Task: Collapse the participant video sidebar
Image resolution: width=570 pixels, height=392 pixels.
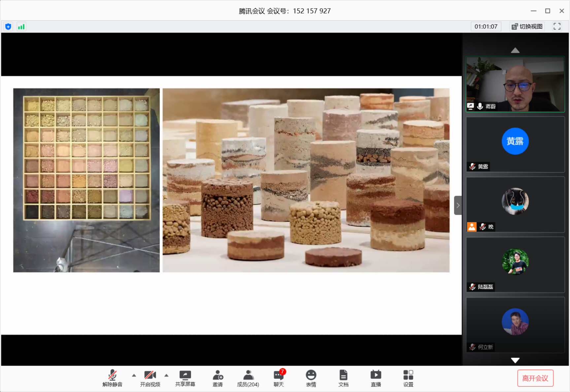Action: coord(458,205)
